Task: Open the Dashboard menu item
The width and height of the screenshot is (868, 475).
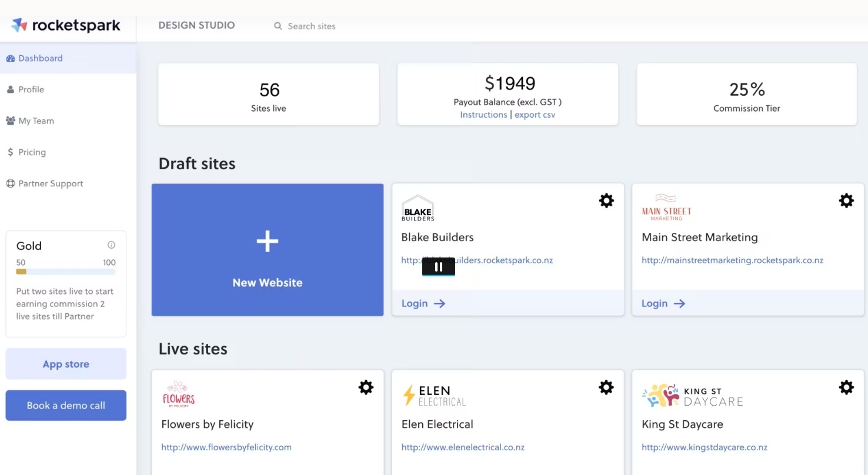Action: pyautogui.click(x=68, y=58)
